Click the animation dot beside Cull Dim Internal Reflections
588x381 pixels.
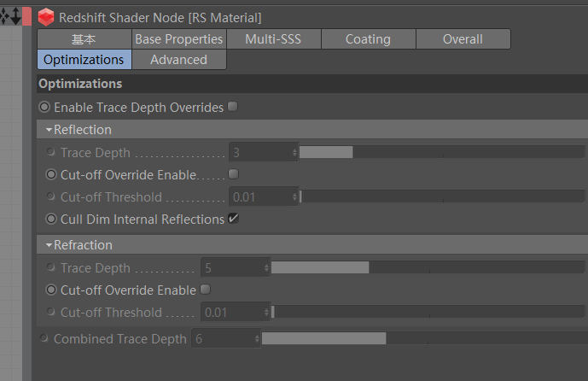coord(50,220)
